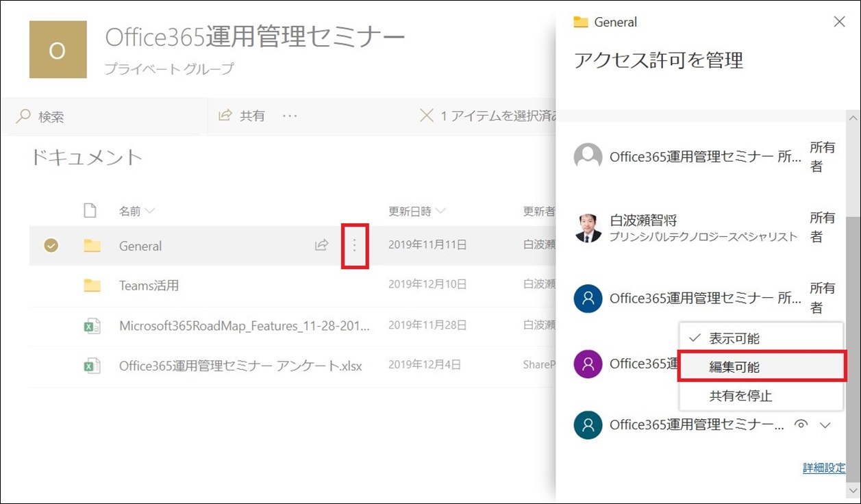Share the General folder via row share icon

click(321, 245)
